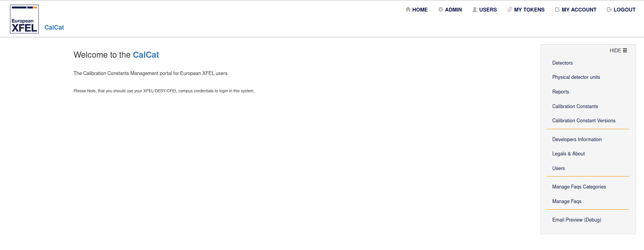
Task: Open Legals & About link
Action: [568, 153]
